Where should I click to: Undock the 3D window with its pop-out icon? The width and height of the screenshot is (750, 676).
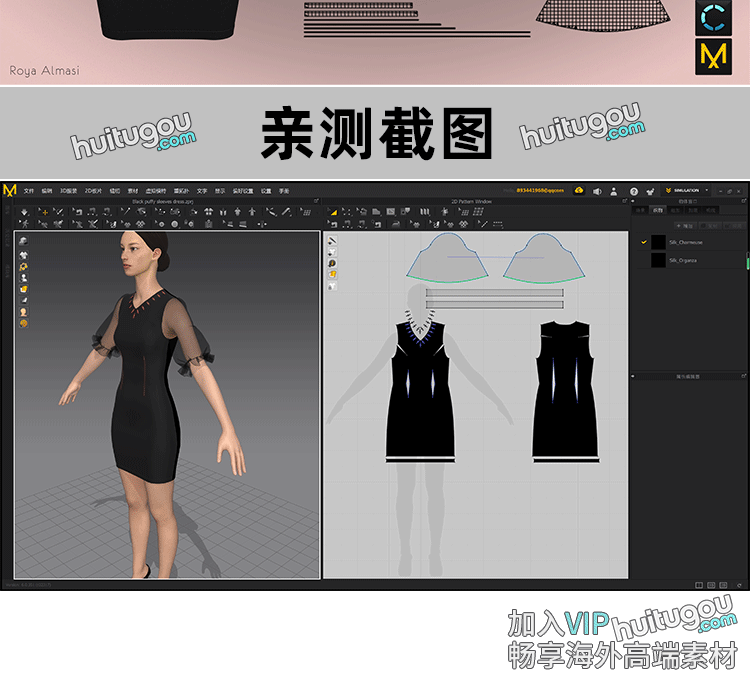click(316, 201)
